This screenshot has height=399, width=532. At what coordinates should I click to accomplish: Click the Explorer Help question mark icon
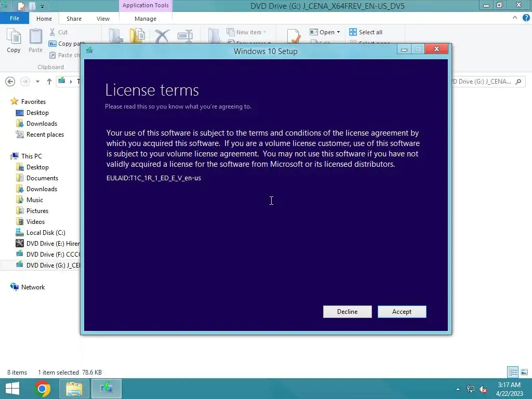(526, 18)
